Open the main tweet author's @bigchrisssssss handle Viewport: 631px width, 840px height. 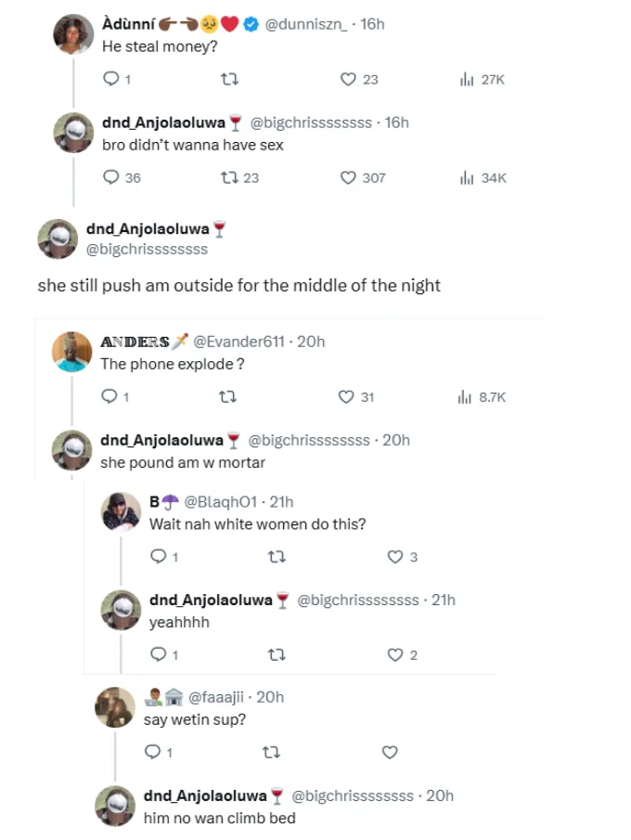click(147, 249)
